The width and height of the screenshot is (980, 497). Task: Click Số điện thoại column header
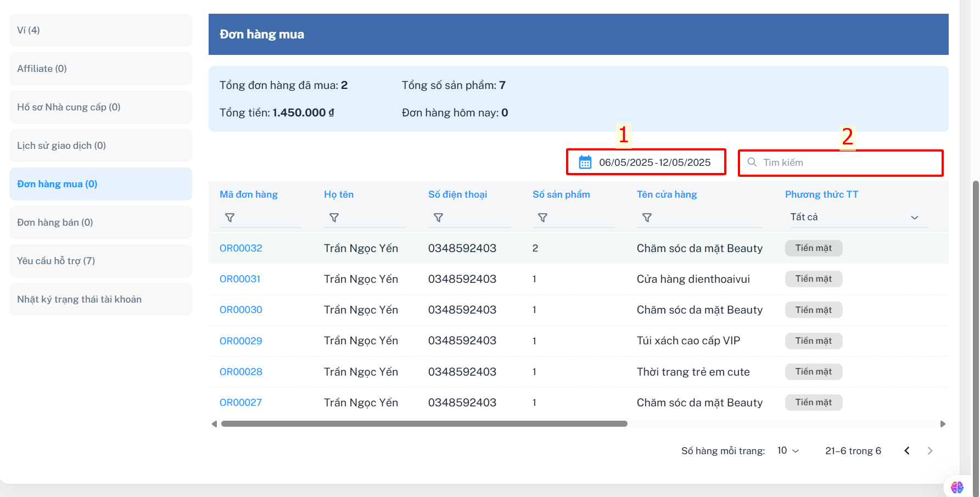[x=458, y=194]
